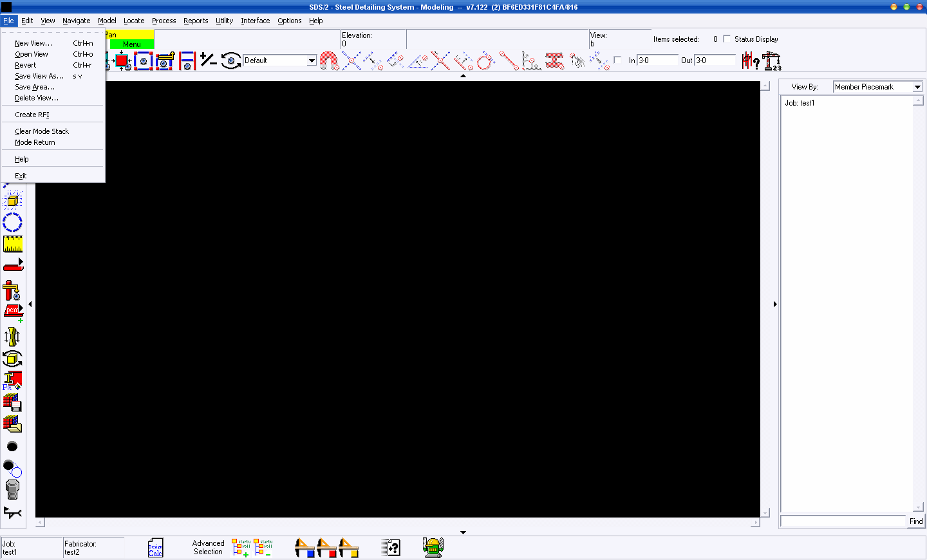Click the rotating yellow cube icon
The width and height of the screenshot is (927, 560).
(x=12, y=359)
